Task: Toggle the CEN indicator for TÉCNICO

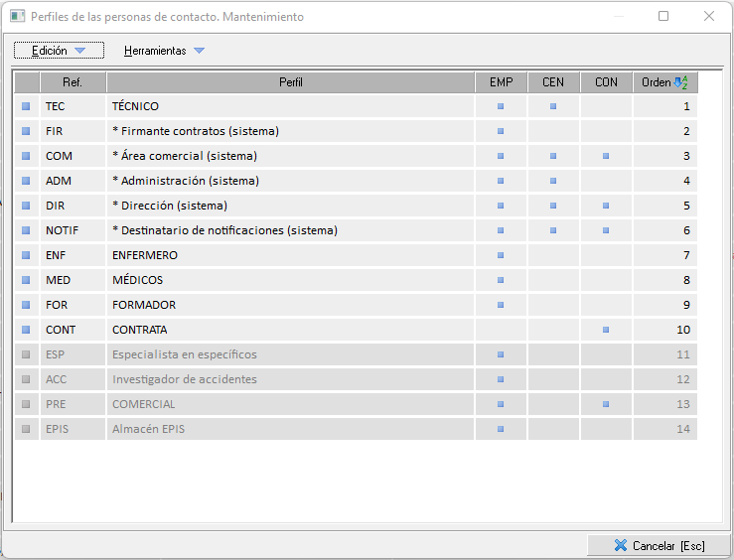Action: click(x=553, y=106)
